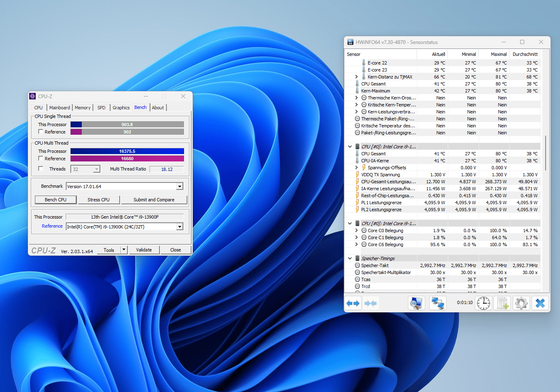Click Submit and Compare button
560x392 pixels.
[x=154, y=200]
